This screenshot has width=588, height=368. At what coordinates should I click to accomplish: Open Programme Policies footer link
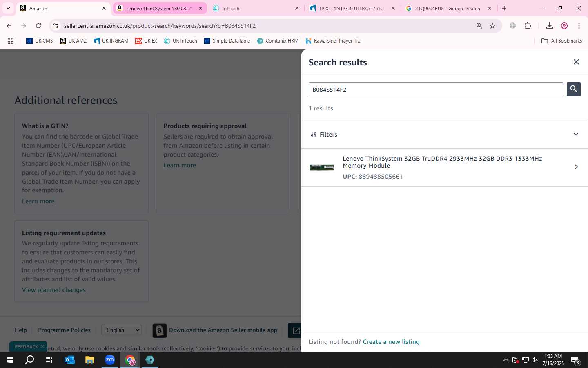coord(64,330)
